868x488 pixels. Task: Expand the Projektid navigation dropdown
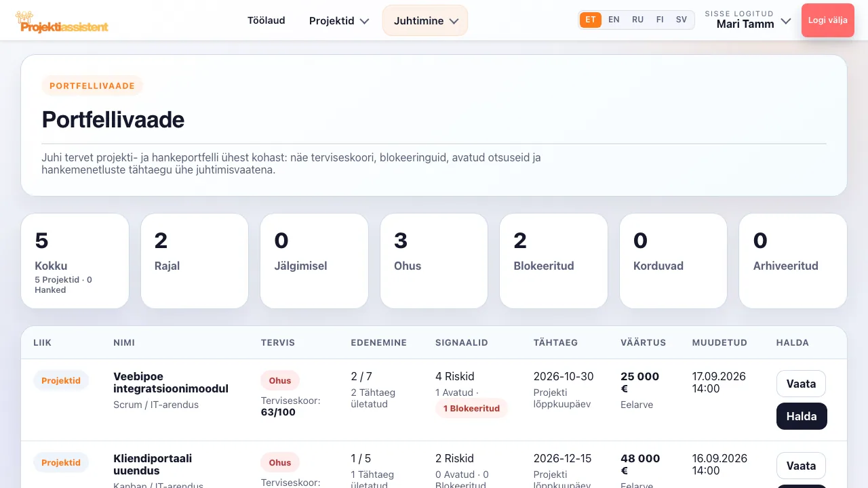pyautogui.click(x=339, y=20)
